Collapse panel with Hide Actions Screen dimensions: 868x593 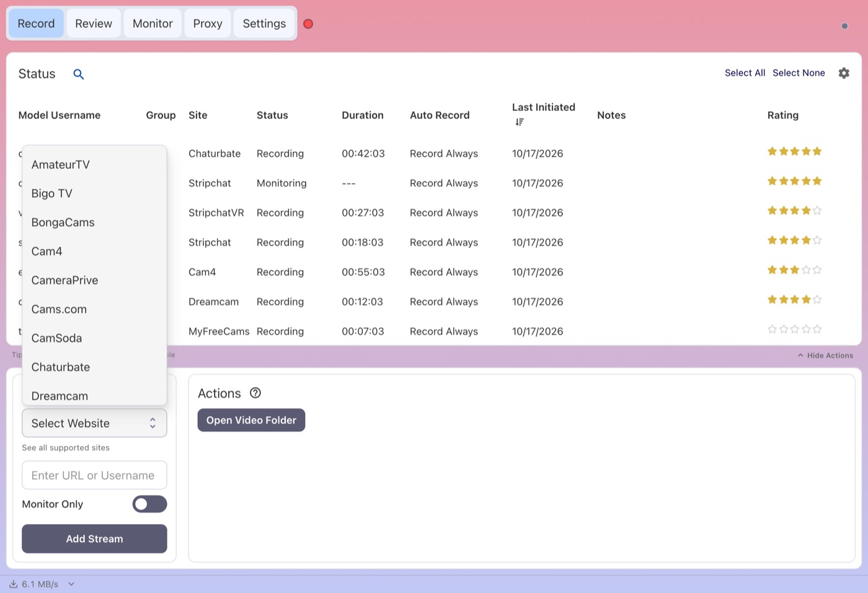[825, 355]
